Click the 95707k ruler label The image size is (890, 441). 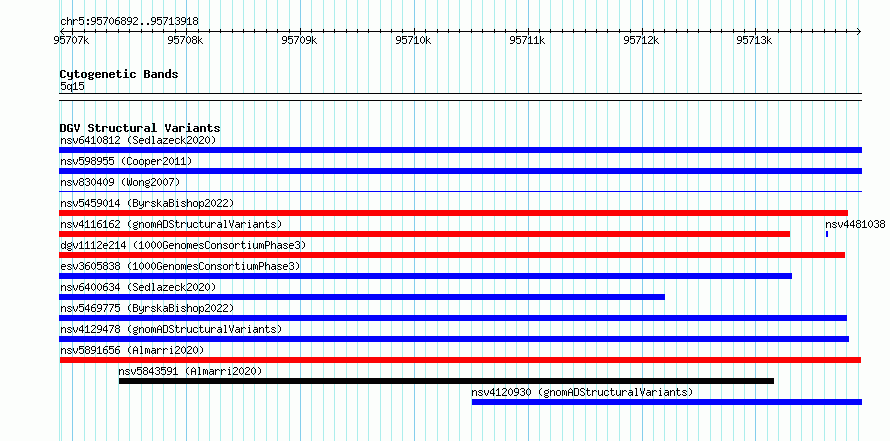click(72, 40)
